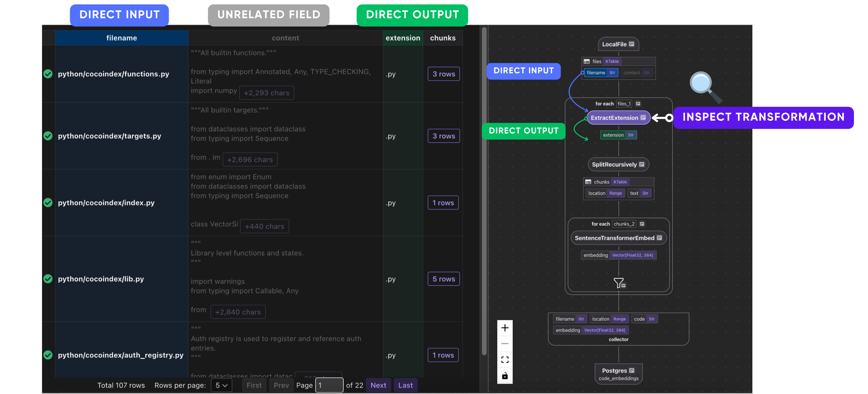Expand +2,293 chars in functions.py content
This screenshot has width=868, height=394.
(x=267, y=93)
